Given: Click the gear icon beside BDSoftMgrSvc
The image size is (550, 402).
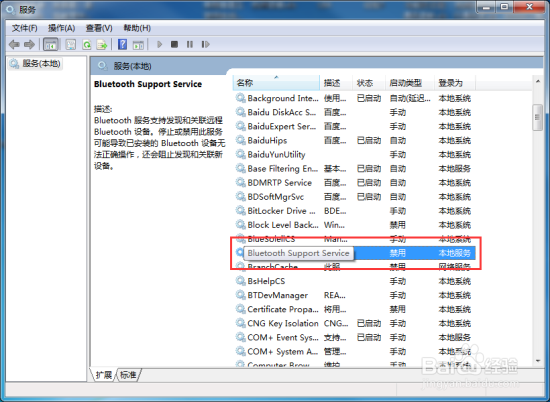Looking at the screenshot, I should point(240,196).
